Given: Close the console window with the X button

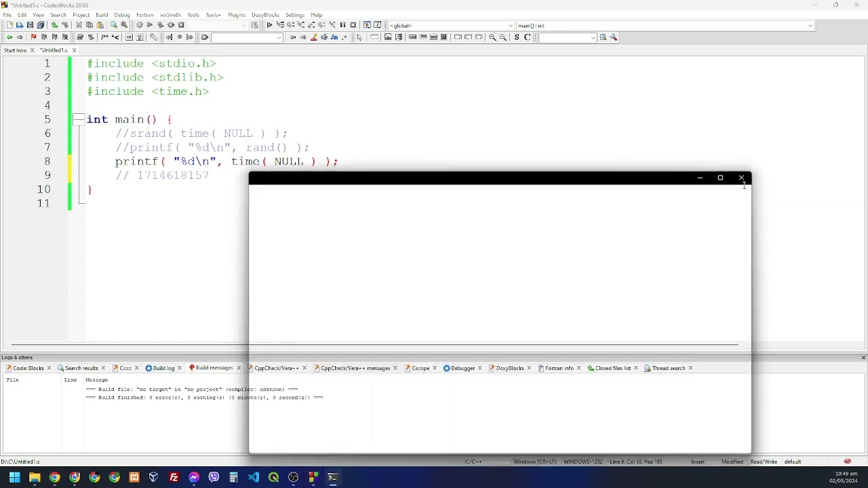Looking at the screenshot, I should click(x=741, y=178).
